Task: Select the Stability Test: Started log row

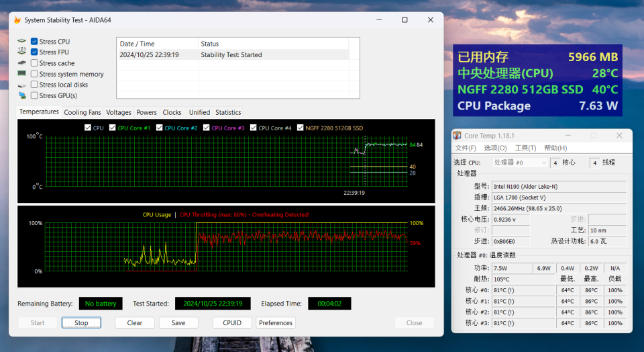Action: coord(233,54)
